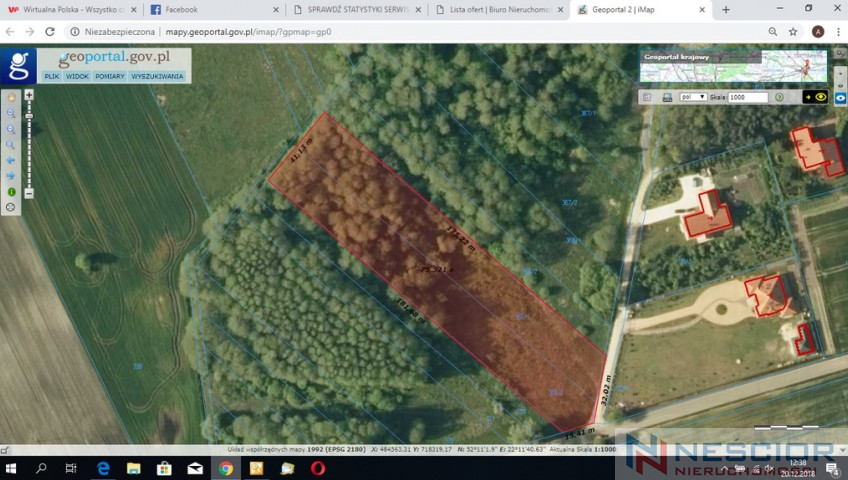Image resolution: width=848 pixels, height=480 pixels.
Task: Click the EPSG 2180 coordinate system text
Action: (336, 449)
